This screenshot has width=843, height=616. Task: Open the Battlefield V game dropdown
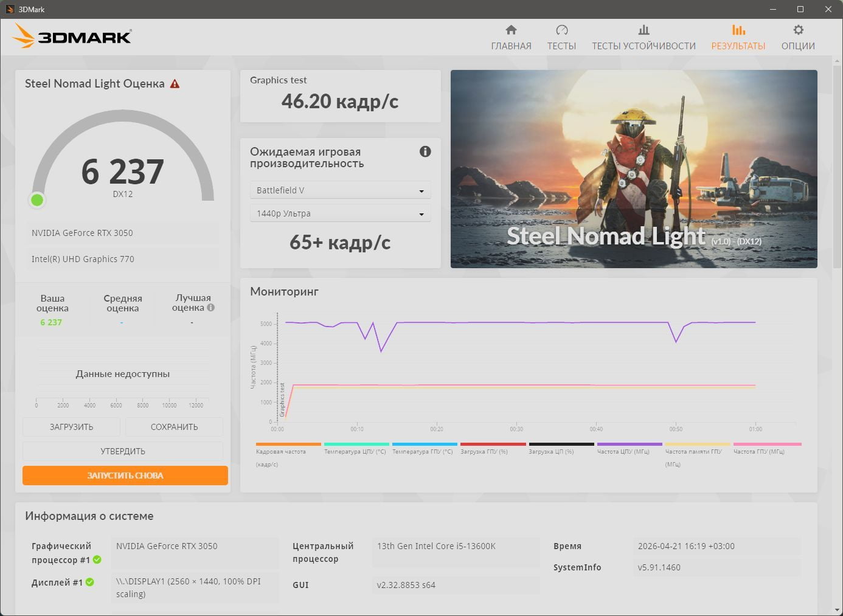[x=341, y=190]
